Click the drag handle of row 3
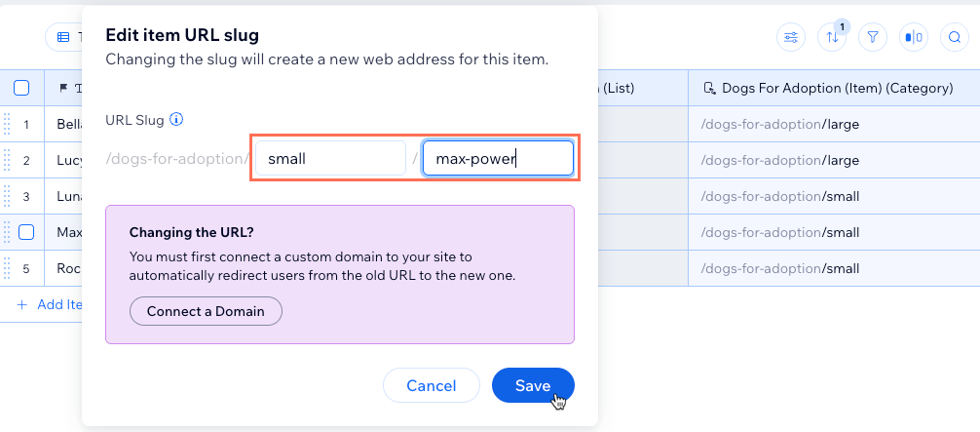 8,196
